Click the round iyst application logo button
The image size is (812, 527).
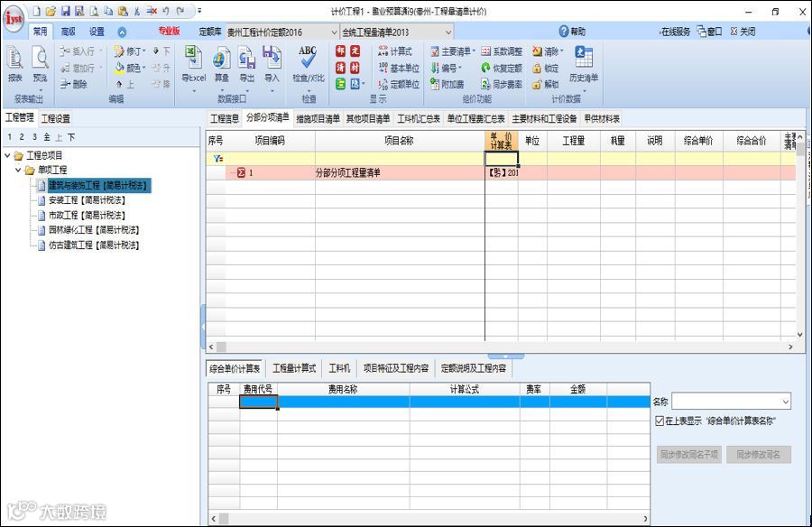click(x=14, y=19)
